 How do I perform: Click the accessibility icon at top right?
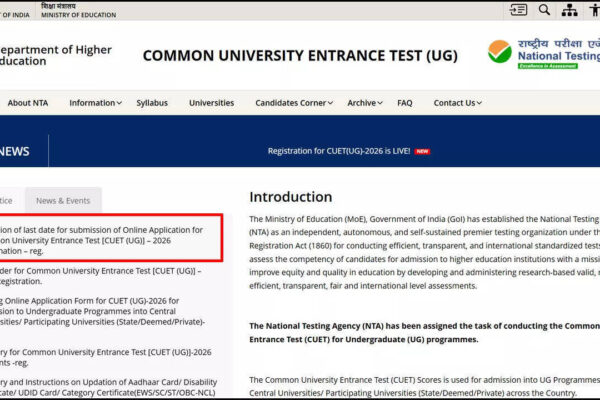(595, 10)
